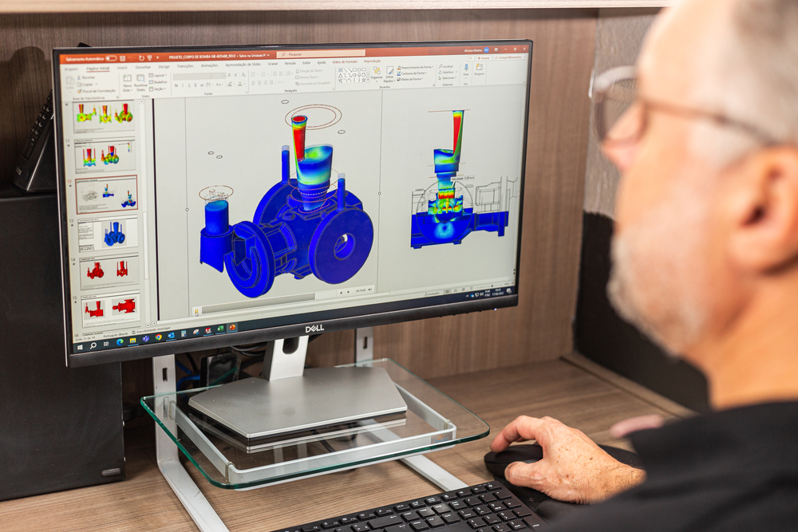Switch to the Desenhar tab
This screenshot has width=798, height=532.
143,67
